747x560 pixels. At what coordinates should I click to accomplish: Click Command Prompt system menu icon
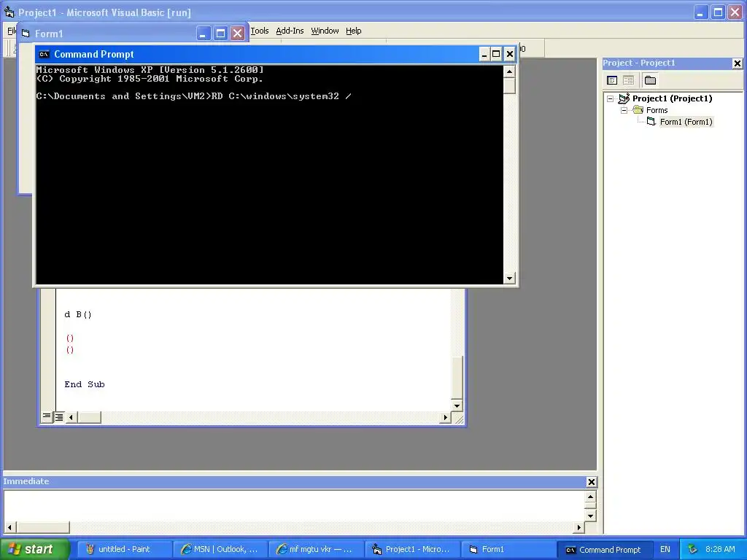point(44,54)
